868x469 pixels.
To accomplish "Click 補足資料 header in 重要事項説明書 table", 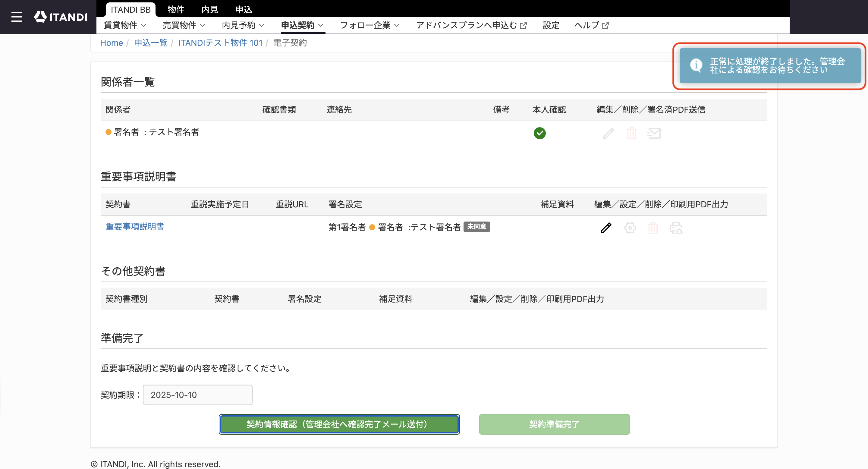I will [557, 205].
